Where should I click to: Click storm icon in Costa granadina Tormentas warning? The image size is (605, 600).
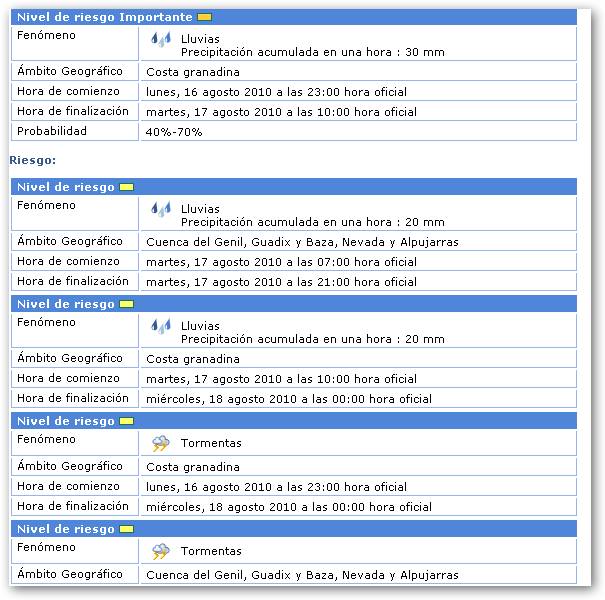(160, 443)
